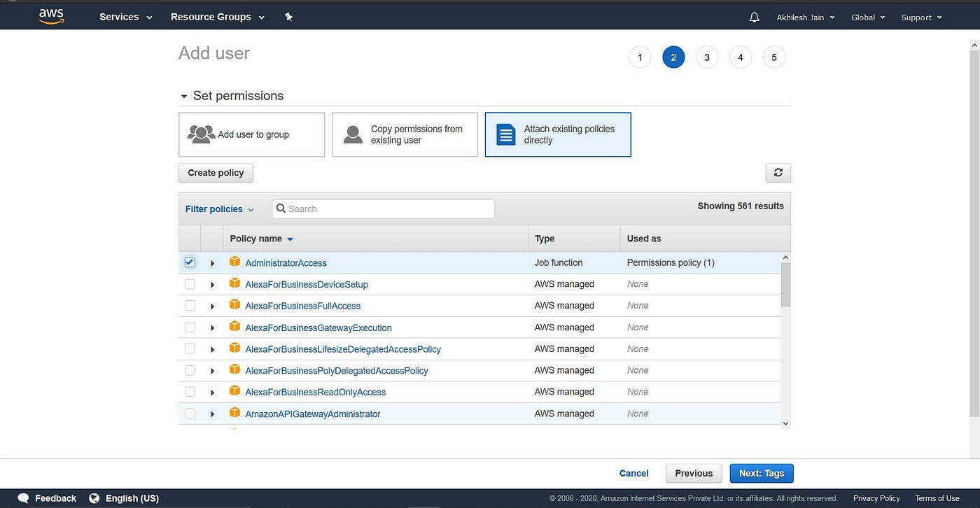
Task: Click the policy list scroll down arrow
Action: (x=785, y=423)
